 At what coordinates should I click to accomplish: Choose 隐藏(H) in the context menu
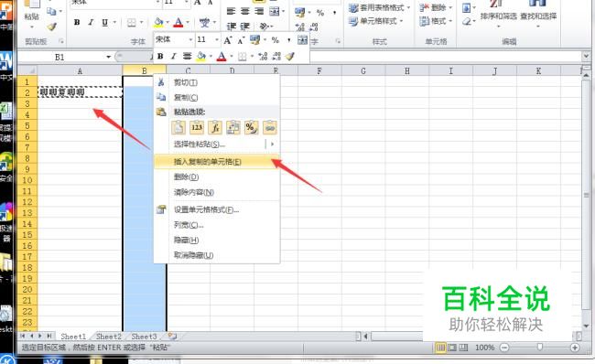point(217,240)
